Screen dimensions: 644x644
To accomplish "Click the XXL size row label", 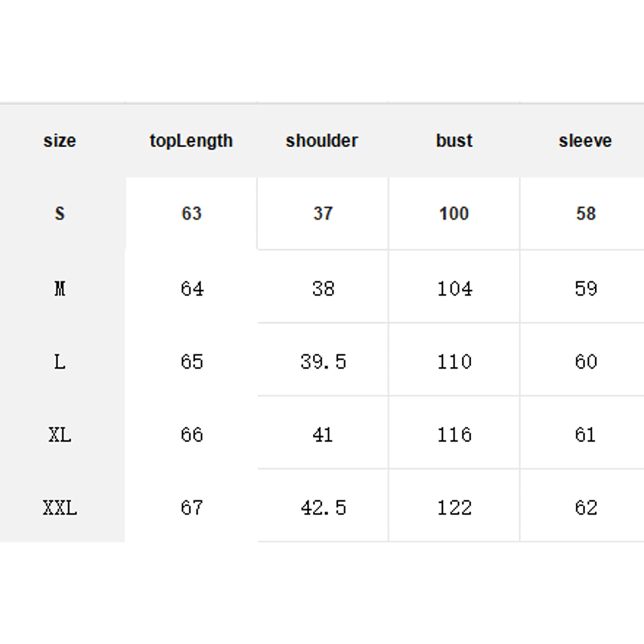I will (x=60, y=508).
